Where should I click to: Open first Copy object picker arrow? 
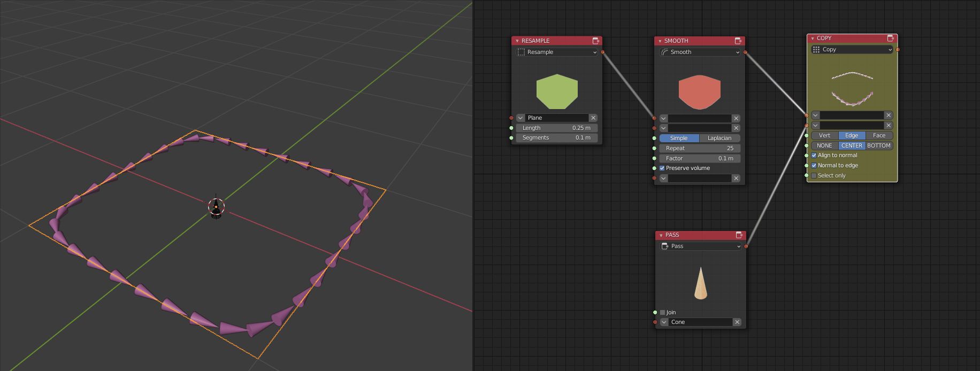pos(816,115)
